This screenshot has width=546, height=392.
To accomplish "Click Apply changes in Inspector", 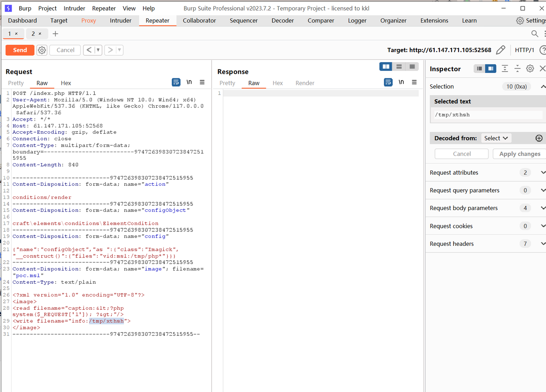I will pyautogui.click(x=520, y=154).
